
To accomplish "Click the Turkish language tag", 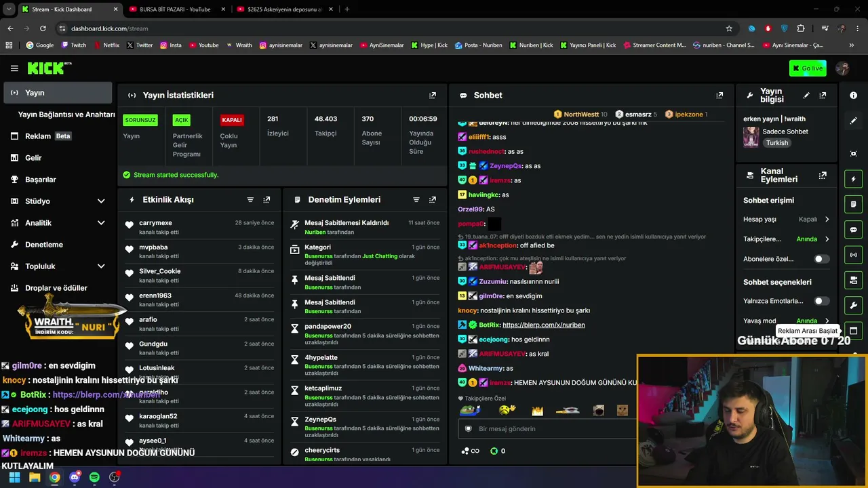I will pos(777,143).
